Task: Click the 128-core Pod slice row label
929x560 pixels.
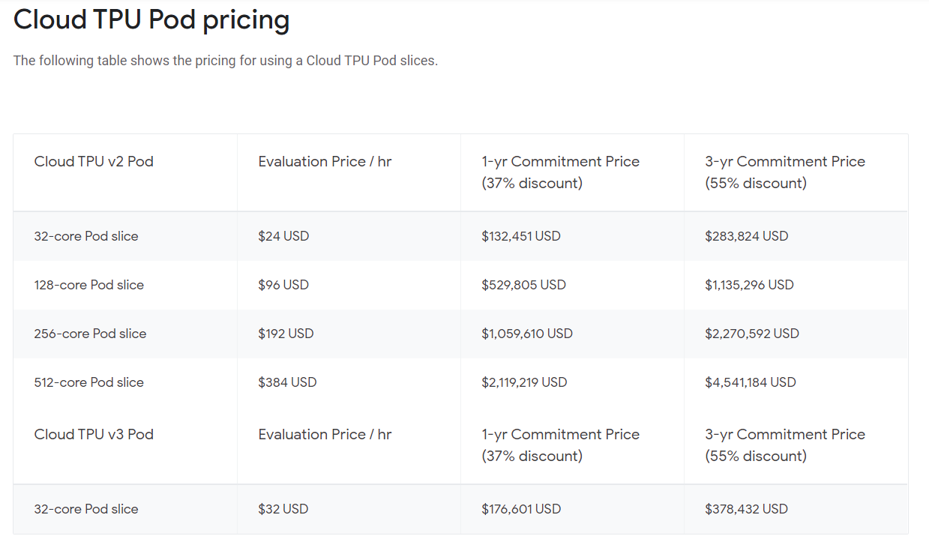Action: click(88, 285)
